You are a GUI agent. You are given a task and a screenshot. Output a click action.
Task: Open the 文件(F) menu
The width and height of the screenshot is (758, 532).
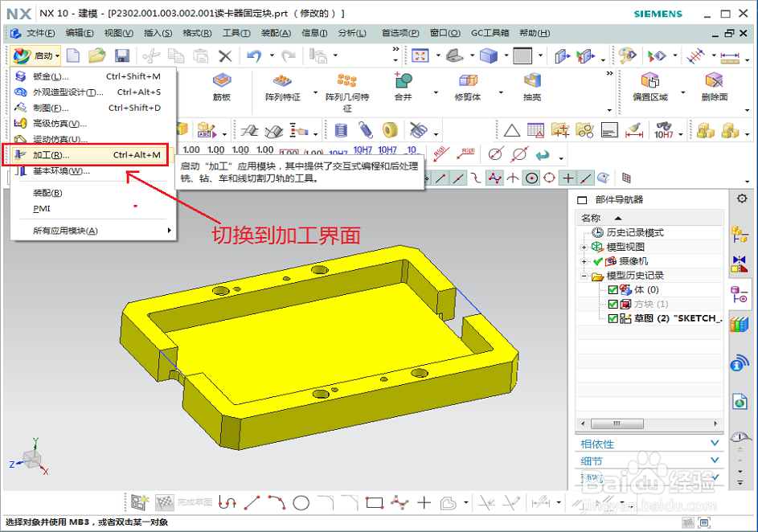[41, 33]
